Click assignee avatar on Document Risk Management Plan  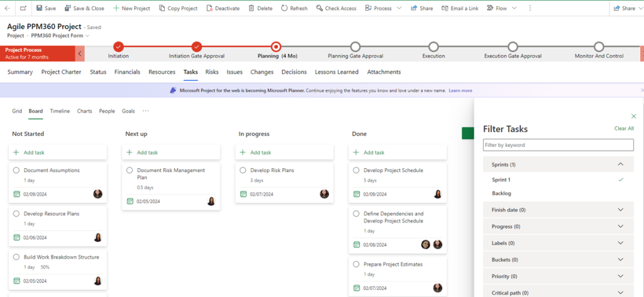pyautogui.click(x=211, y=202)
